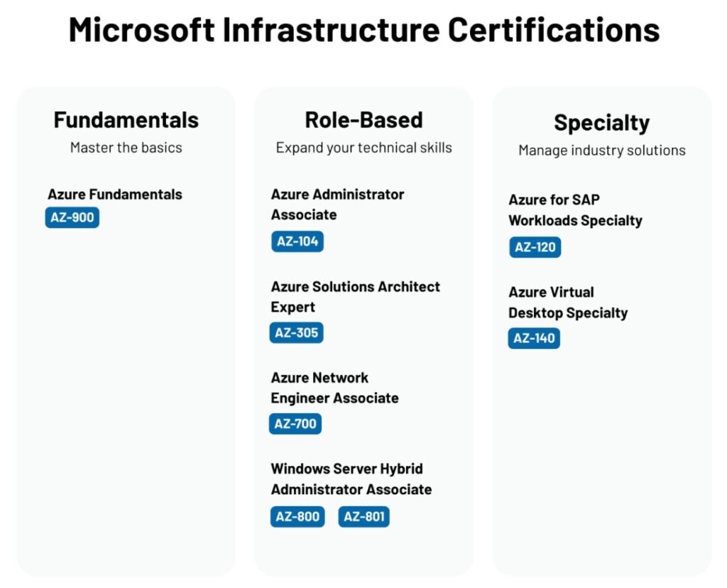Image resolution: width=727 pixels, height=588 pixels.
Task: Select the AZ-801 exam badge
Action: point(363,516)
